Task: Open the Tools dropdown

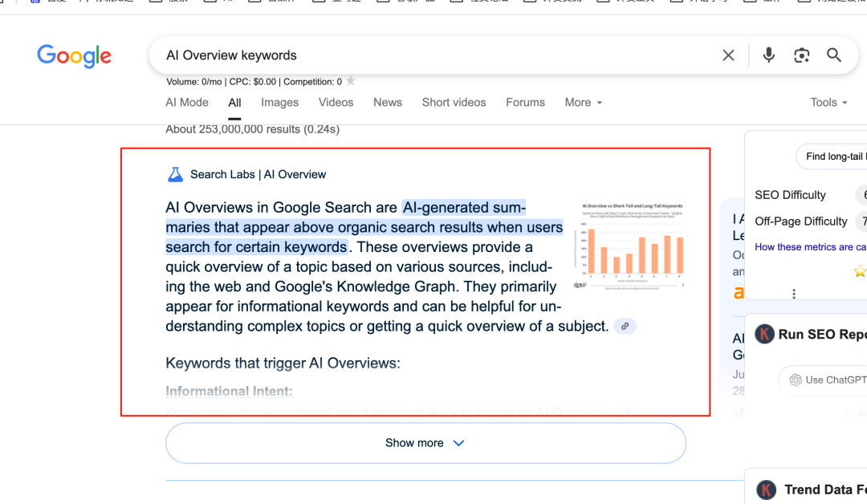Action: coord(828,102)
